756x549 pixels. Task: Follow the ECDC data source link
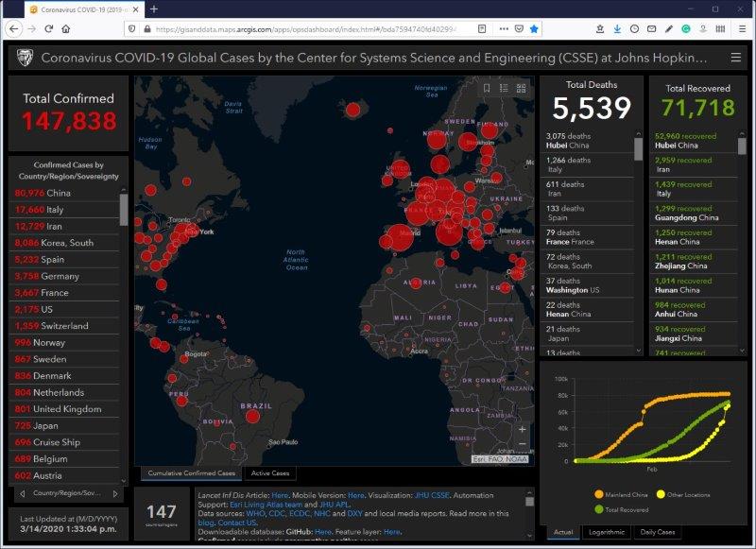(x=300, y=513)
